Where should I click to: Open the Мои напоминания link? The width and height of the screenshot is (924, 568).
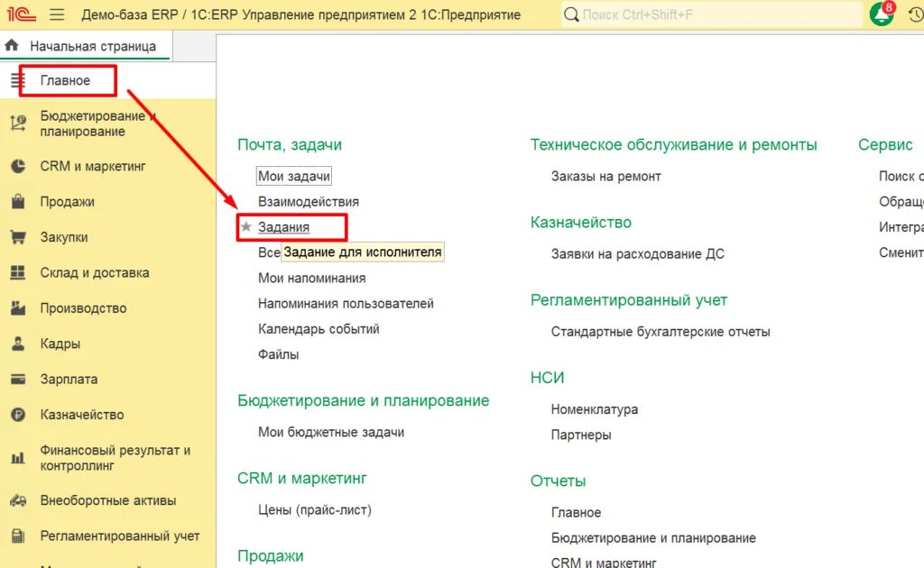311,278
